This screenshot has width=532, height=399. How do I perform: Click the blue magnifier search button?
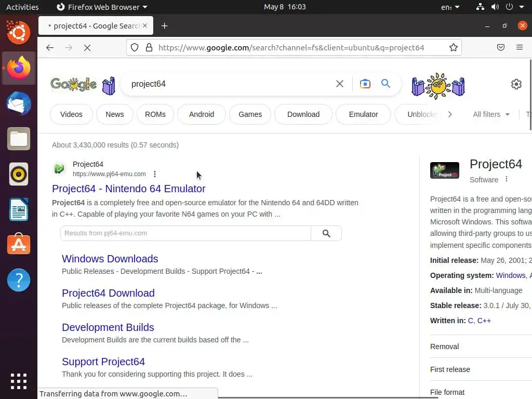[x=386, y=84]
